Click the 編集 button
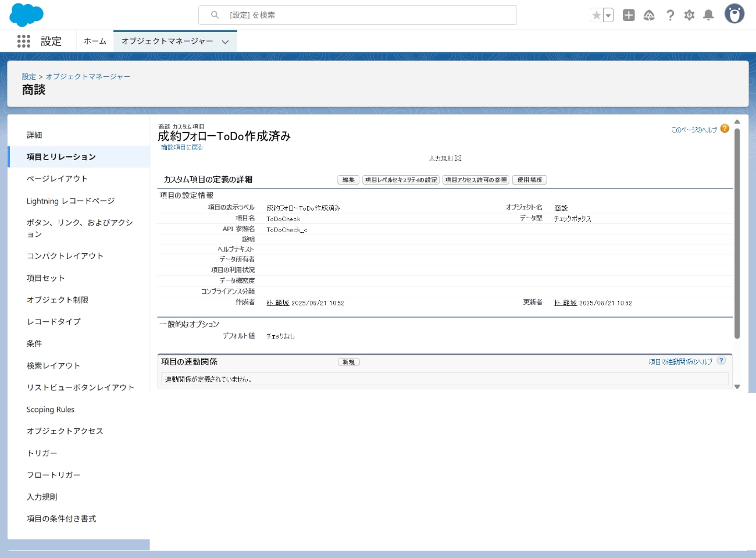 [348, 180]
